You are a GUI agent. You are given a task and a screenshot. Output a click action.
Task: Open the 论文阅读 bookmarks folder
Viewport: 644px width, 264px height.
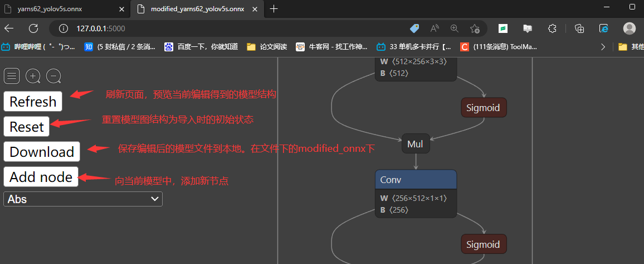[267, 46]
